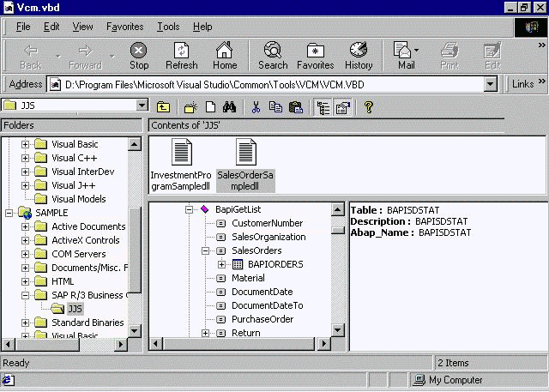Paste from clipboard icon

pyautogui.click(x=296, y=107)
